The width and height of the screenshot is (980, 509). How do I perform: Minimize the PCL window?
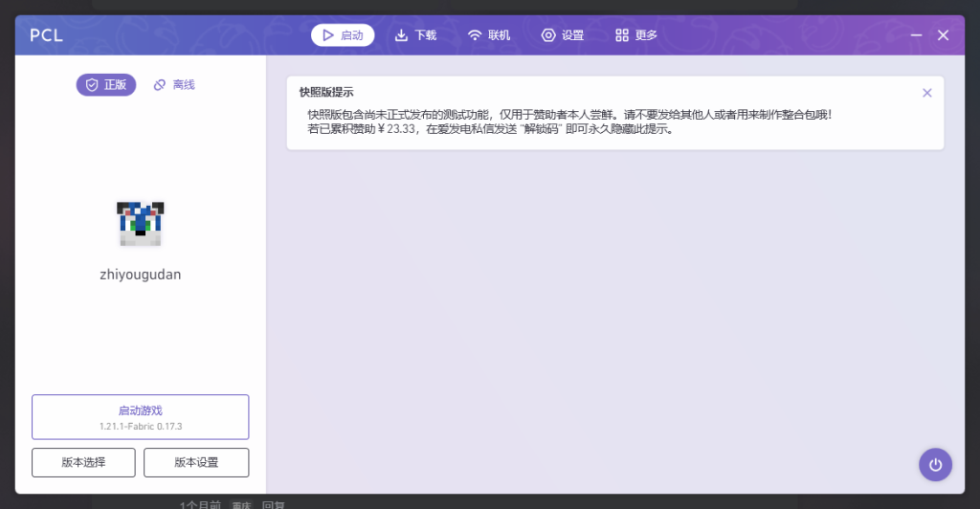tap(916, 35)
